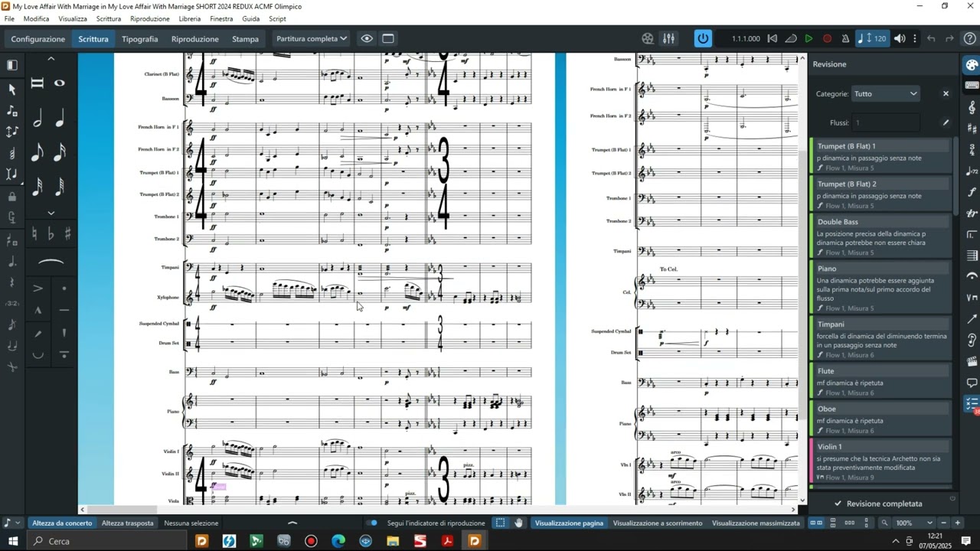Apply the natural accidental
The width and height of the screenshot is (980, 551).
pos(34,234)
